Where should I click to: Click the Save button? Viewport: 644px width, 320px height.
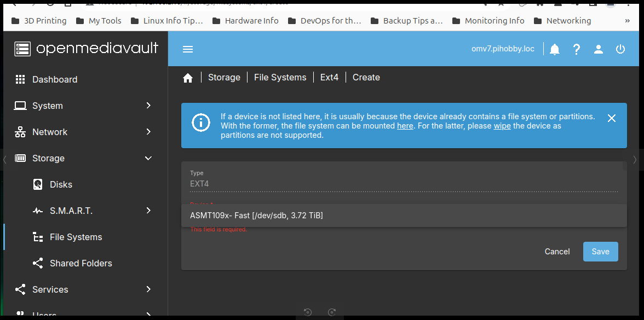(600, 252)
